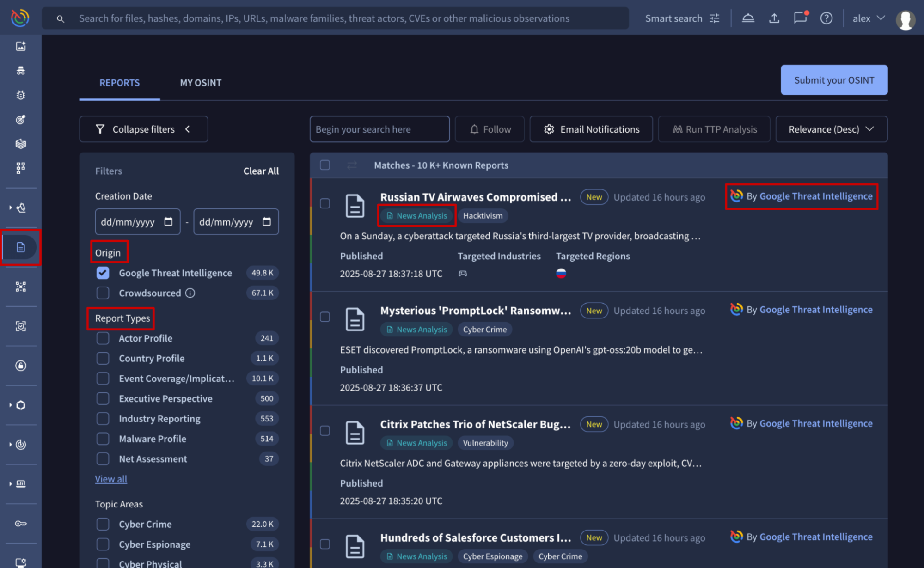Uncheck Google Threat Intelligence origin filter
Image resolution: width=924 pixels, height=568 pixels.
tap(103, 273)
